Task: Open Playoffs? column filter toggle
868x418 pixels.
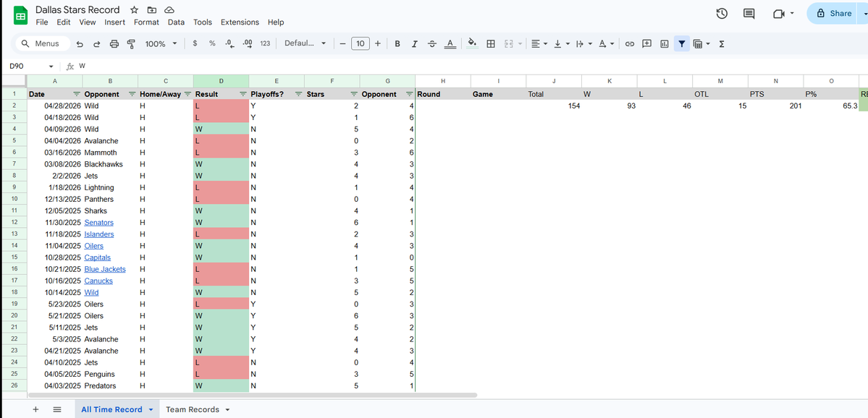Action: click(298, 94)
